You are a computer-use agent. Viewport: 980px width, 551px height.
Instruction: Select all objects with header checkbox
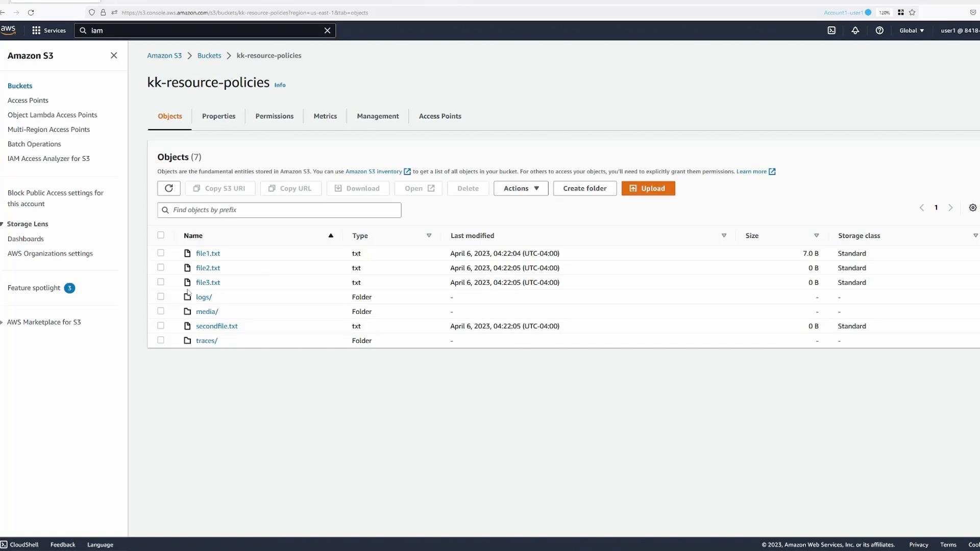(x=161, y=235)
